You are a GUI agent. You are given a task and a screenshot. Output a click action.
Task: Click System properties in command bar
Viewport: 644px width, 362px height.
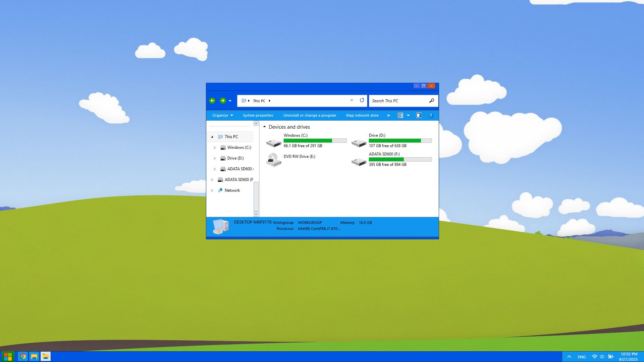click(x=258, y=115)
